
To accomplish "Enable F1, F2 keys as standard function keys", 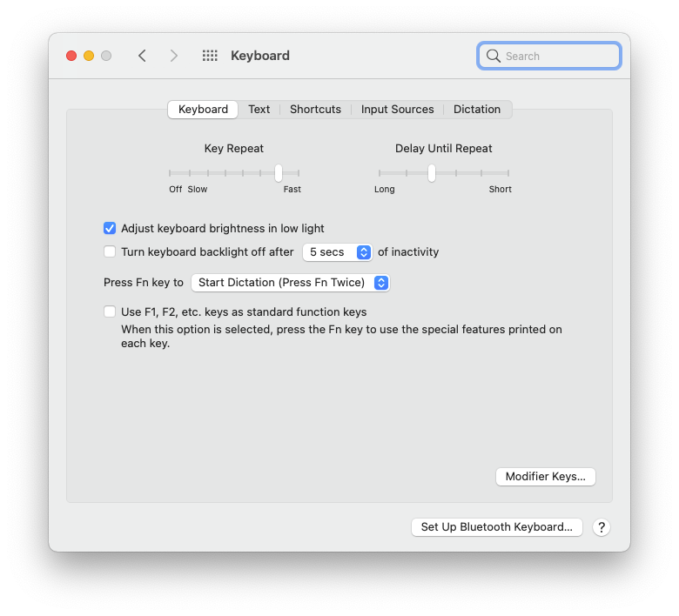I will 110,311.
